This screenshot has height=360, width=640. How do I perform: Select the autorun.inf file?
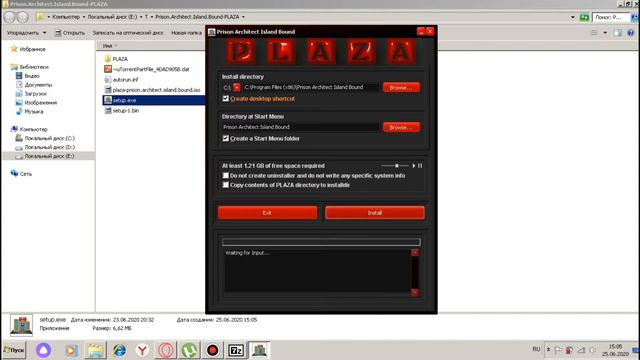[121, 80]
